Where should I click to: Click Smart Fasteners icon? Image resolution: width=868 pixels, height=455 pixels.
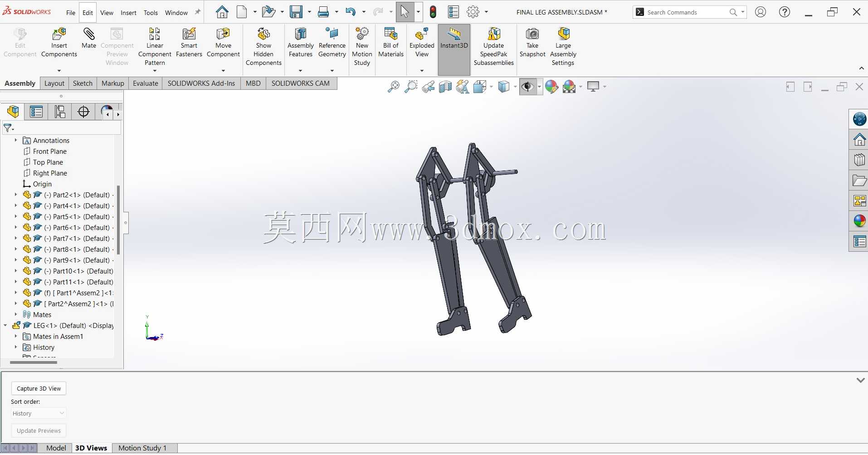189,43
